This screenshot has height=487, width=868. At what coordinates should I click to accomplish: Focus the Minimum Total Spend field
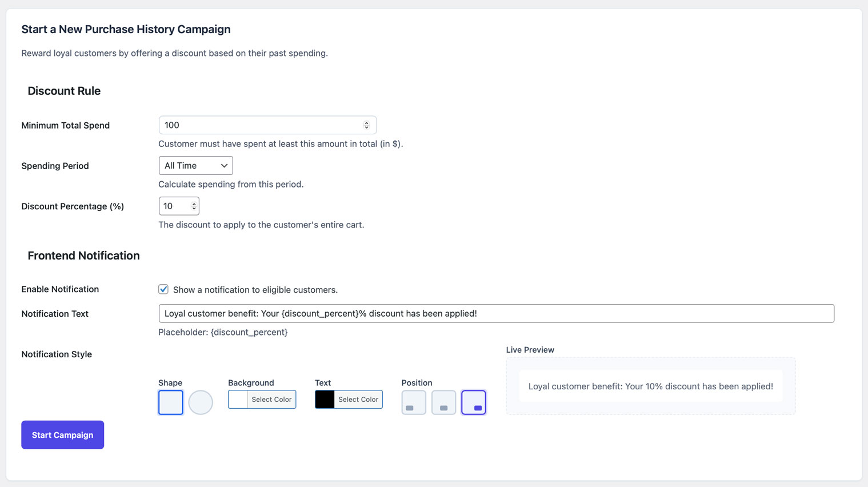(260, 125)
